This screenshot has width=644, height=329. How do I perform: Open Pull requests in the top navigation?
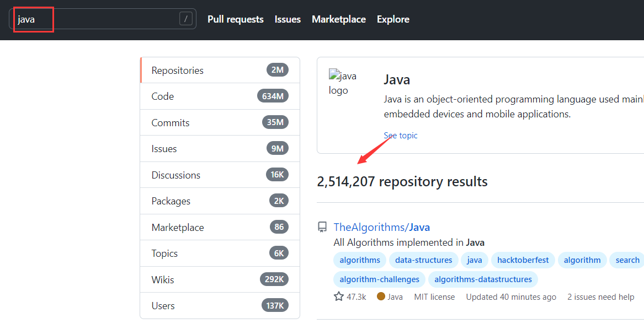coord(235,19)
